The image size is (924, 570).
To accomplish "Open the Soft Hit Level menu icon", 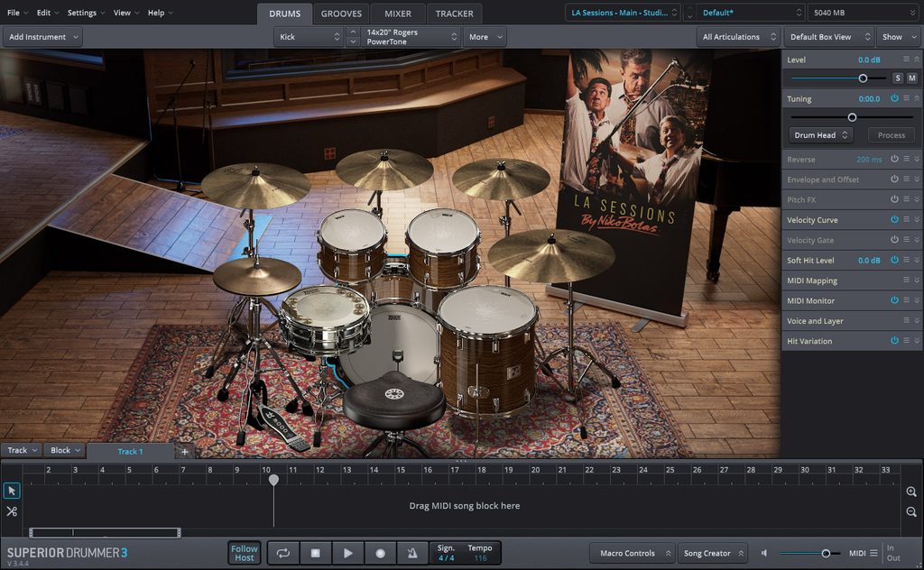I will point(906,260).
